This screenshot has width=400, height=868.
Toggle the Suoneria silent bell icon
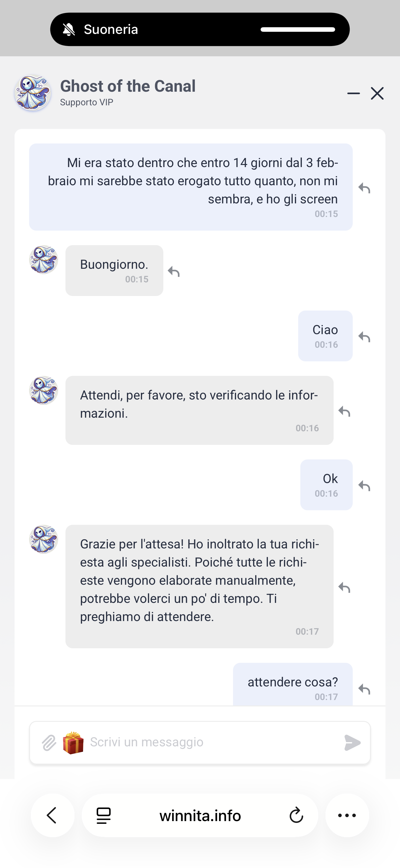[x=69, y=30]
